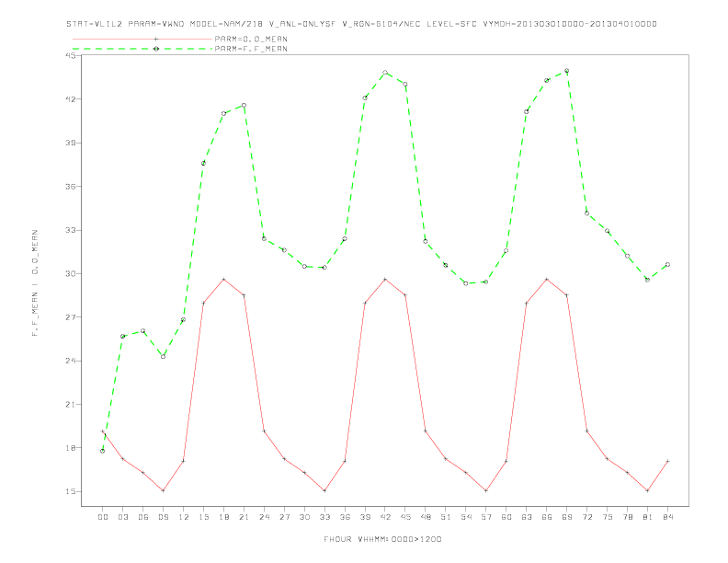728x563 pixels.
Task: Click x-axis forecast hour label 00
Action: 103,517
